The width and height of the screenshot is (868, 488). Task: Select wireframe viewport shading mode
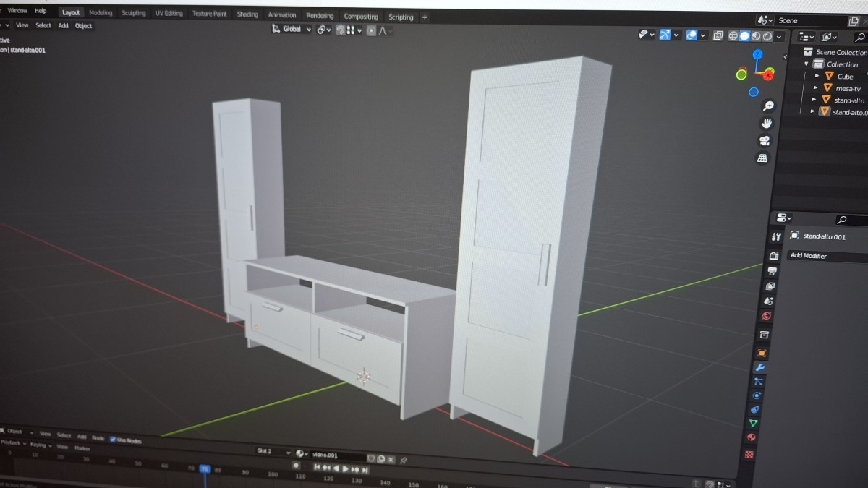point(733,36)
